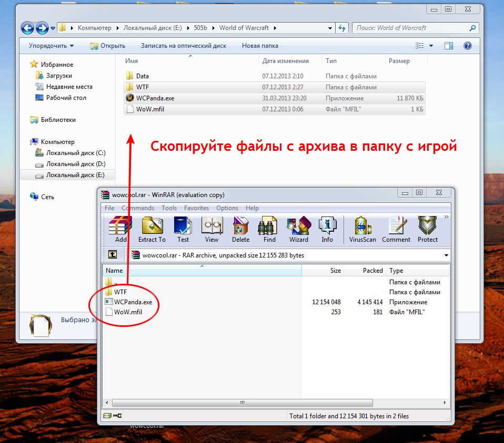
Task: Go Forward in the Explorer window
Action: [42, 28]
